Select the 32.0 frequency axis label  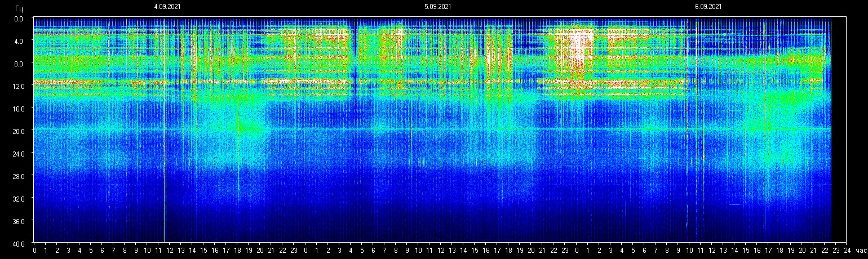tap(17, 199)
